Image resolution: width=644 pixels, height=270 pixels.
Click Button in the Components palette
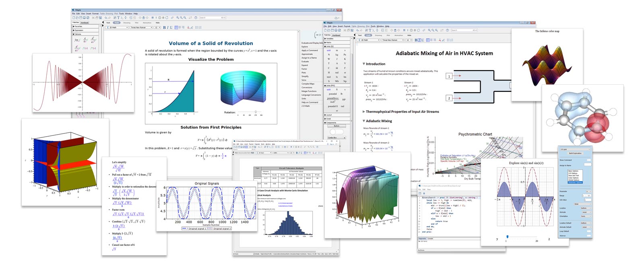[336, 126]
